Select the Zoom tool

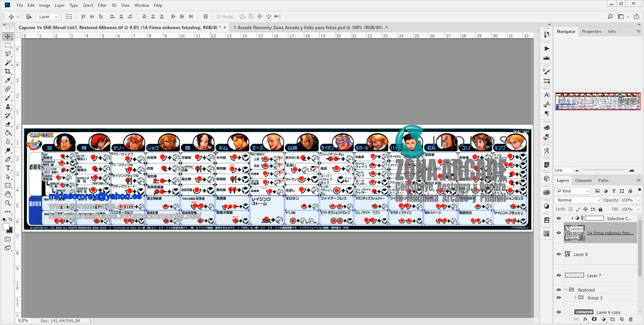point(8,203)
